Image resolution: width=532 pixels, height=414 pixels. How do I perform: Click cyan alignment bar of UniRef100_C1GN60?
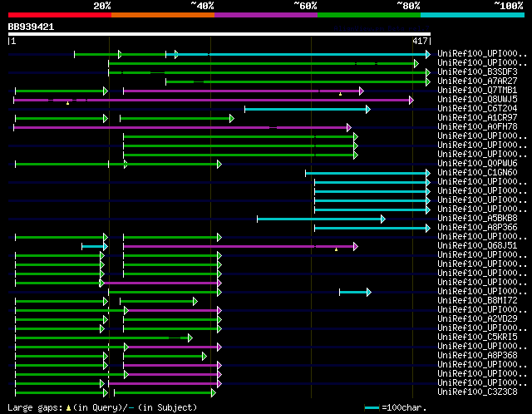click(x=367, y=173)
